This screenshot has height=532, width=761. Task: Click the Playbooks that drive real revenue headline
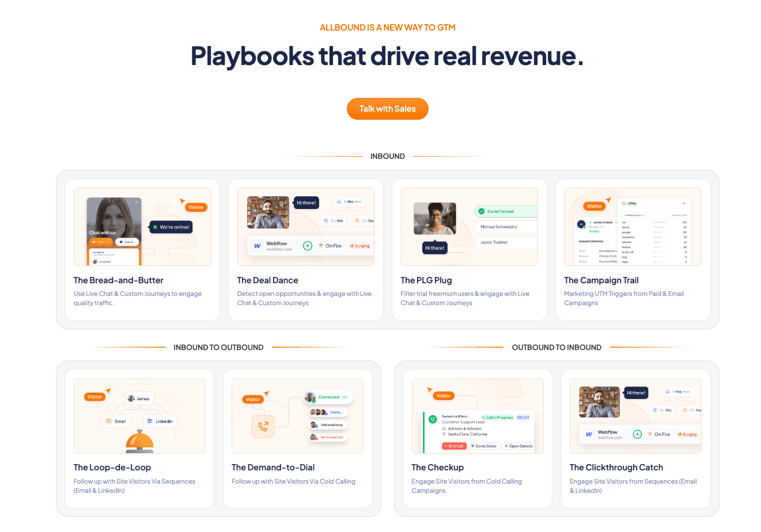point(387,56)
